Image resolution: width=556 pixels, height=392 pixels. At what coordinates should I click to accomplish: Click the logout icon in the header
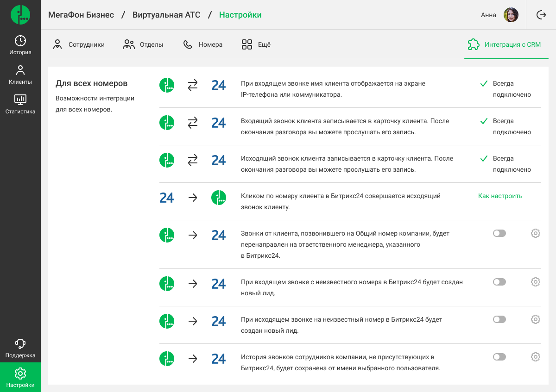pyautogui.click(x=541, y=15)
